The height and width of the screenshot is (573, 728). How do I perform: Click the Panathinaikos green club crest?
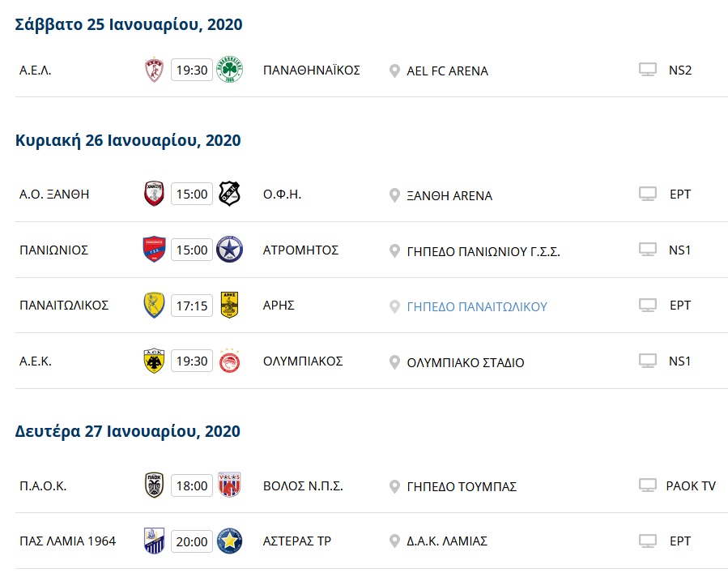pyautogui.click(x=230, y=70)
